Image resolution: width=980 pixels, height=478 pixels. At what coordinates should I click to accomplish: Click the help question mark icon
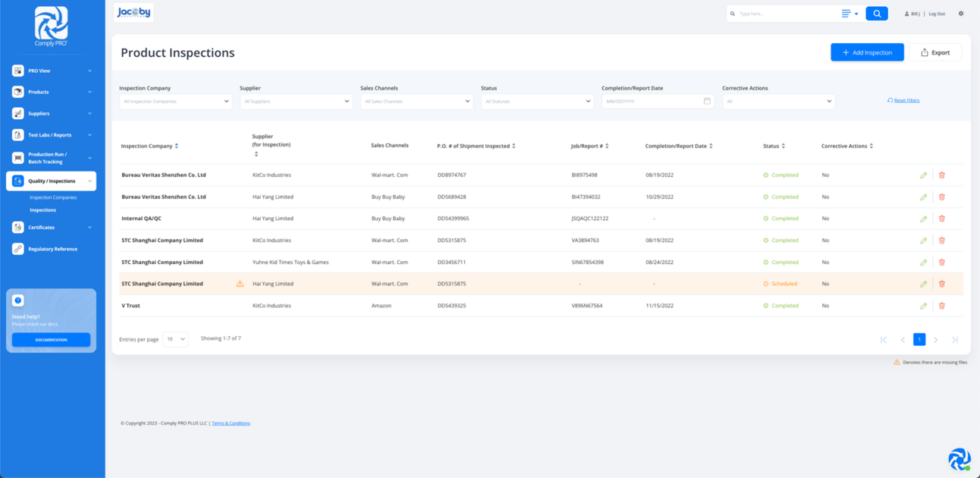18,300
